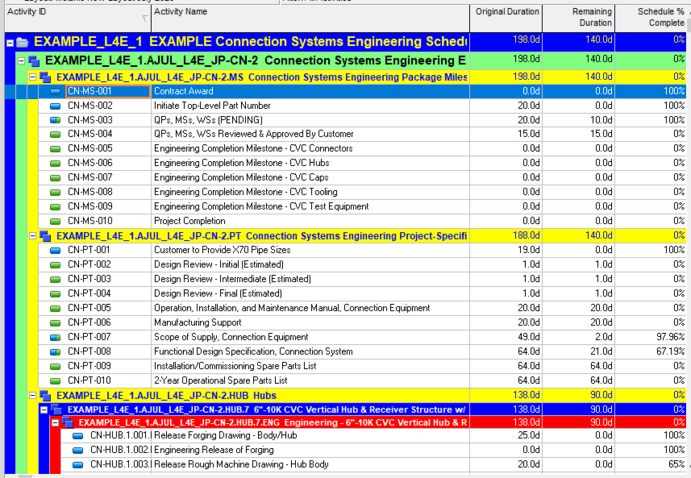Click WBS icon of the HUB.7.ENG red band
This screenshot has width=691, height=478.
click(x=67, y=423)
